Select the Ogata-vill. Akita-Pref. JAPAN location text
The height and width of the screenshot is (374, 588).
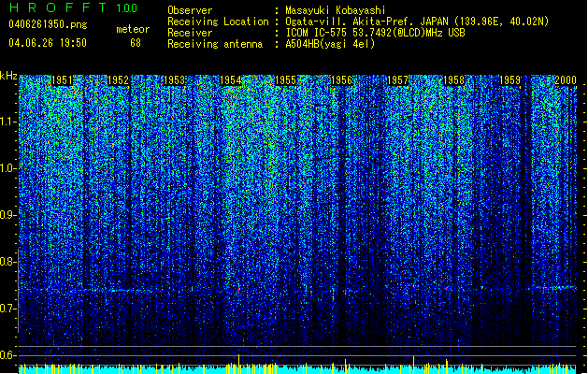417,22
